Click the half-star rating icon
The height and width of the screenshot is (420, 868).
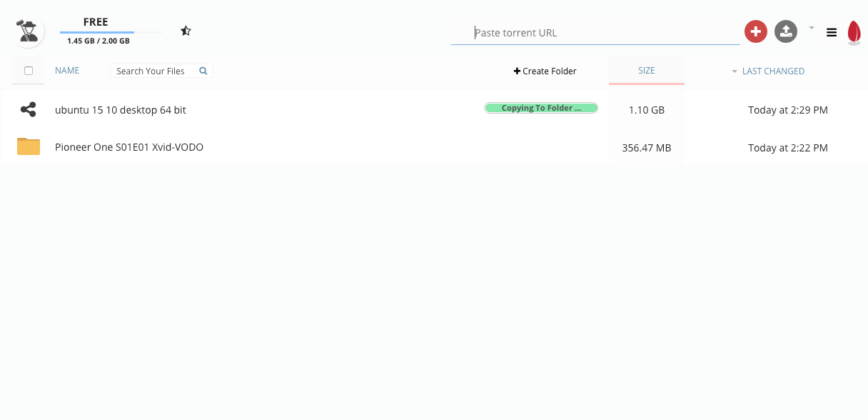(x=186, y=31)
